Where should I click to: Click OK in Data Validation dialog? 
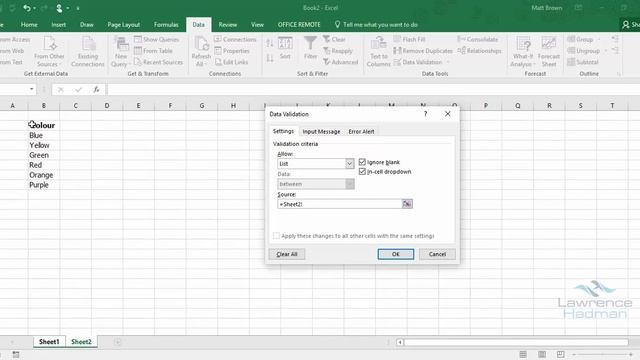pos(396,254)
